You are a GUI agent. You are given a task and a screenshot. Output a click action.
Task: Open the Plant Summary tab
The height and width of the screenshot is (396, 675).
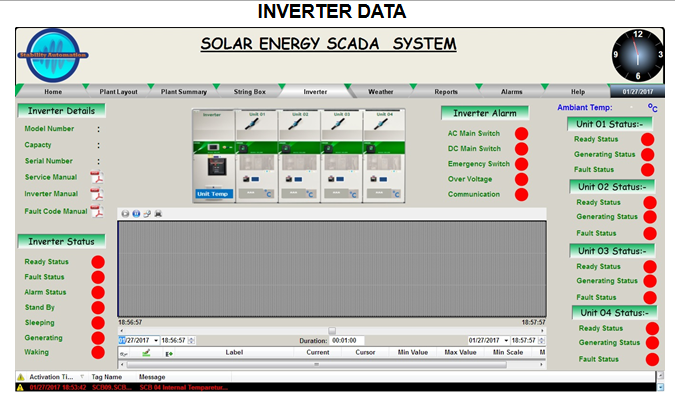pos(184,92)
